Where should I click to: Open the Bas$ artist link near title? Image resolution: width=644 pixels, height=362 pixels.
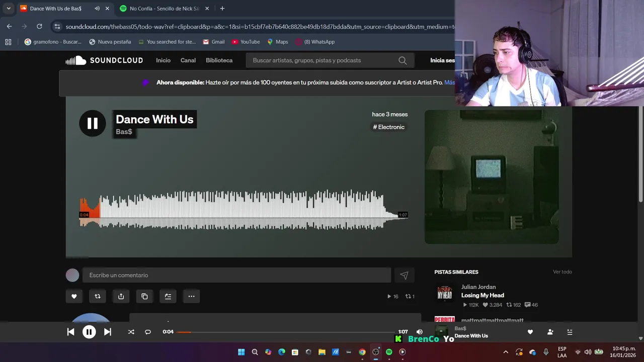tap(124, 132)
